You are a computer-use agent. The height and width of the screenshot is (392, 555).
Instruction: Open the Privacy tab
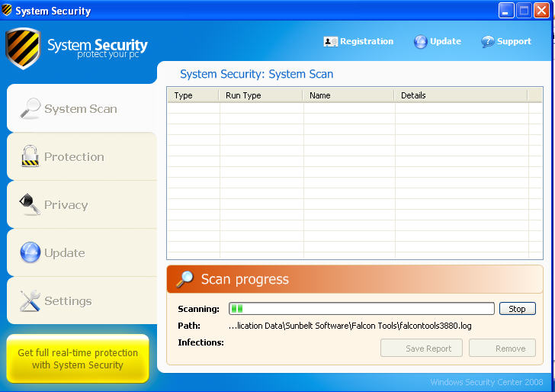(x=82, y=204)
